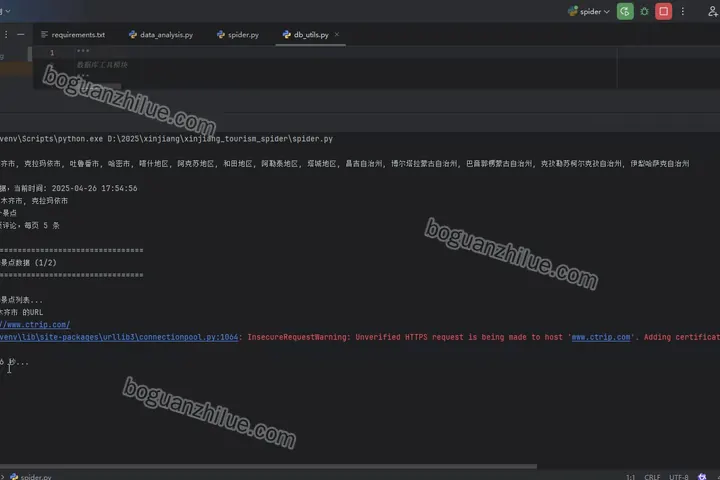
Task: Stop the running process with red stop button
Action: [664, 11]
